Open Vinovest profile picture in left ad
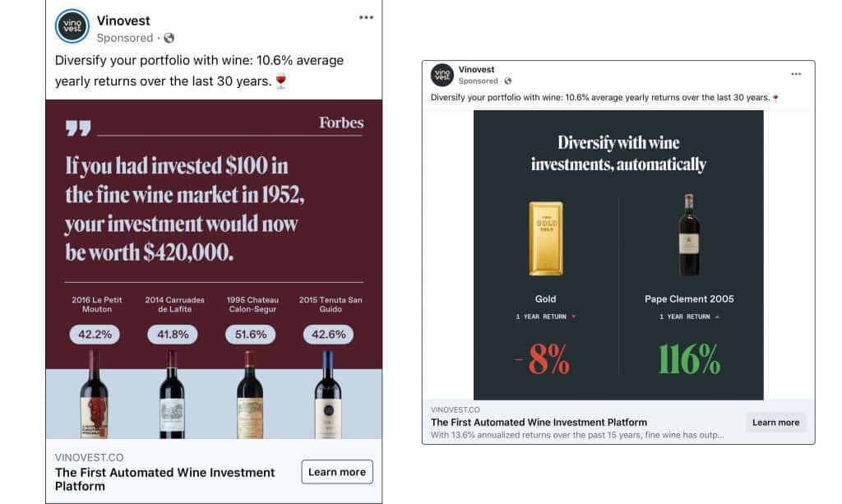Image resolution: width=842 pixels, height=504 pixels. 72,26
